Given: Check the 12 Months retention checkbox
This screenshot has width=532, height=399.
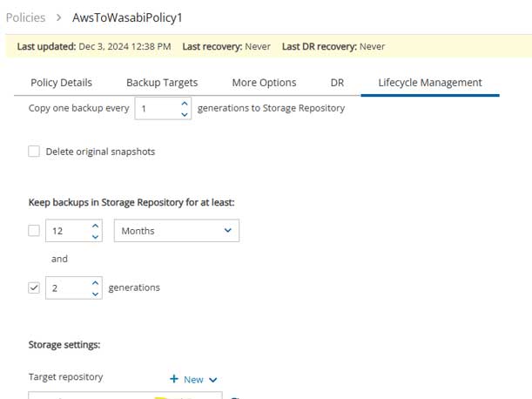Looking at the screenshot, I should point(34,231).
